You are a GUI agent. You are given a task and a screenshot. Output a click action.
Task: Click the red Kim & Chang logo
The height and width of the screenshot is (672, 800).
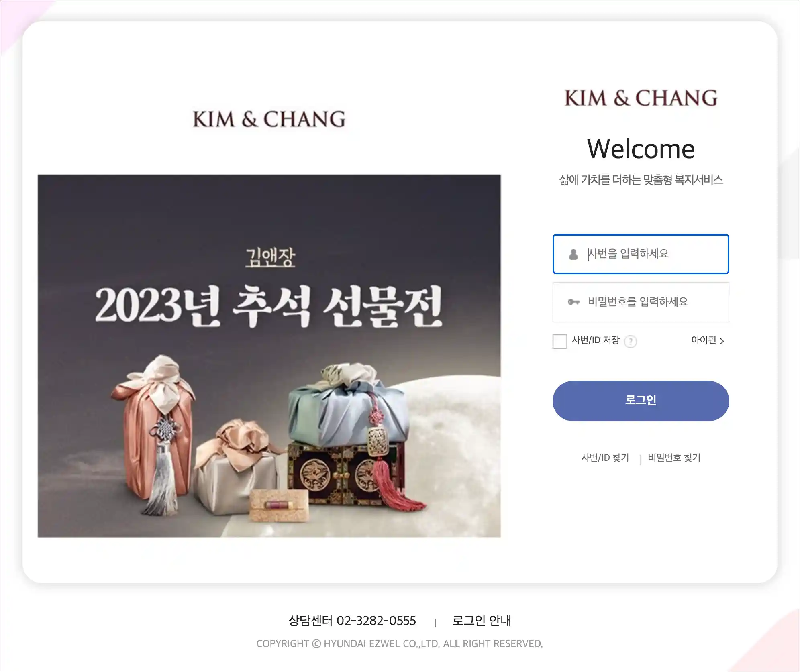pos(641,98)
